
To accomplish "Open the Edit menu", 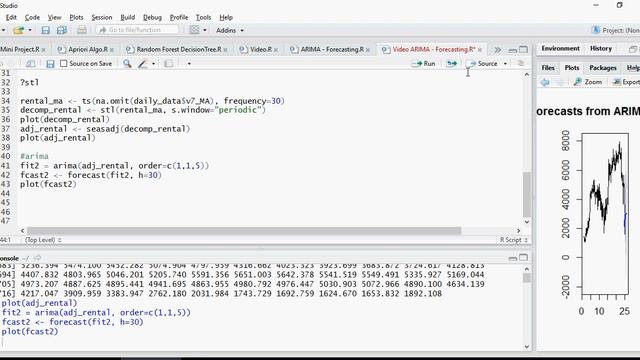I will coord(11,17).
